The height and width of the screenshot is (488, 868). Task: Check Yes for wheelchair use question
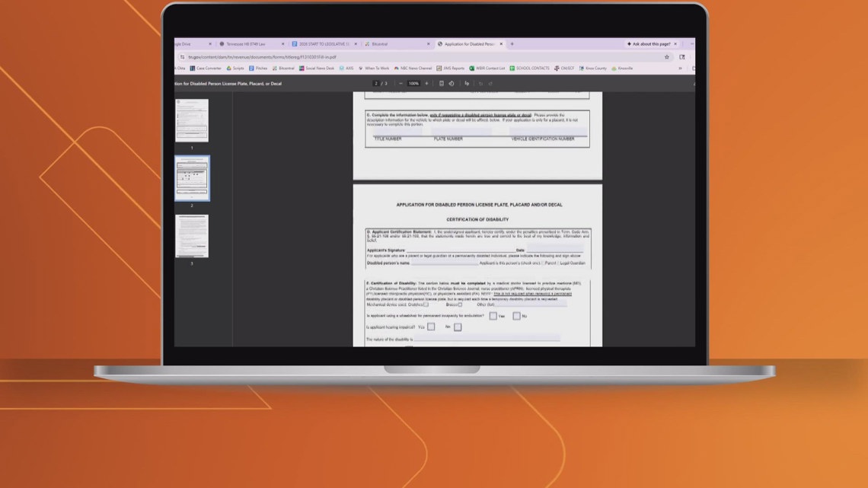click(493, 316)
